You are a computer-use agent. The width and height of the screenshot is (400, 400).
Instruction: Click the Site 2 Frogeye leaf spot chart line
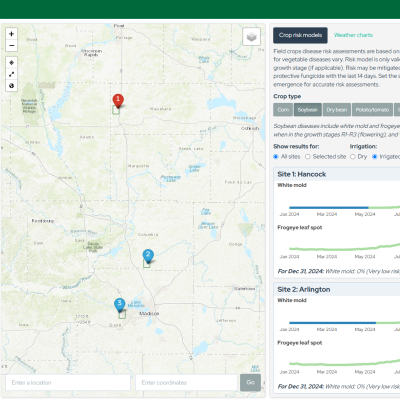[344, 363]
